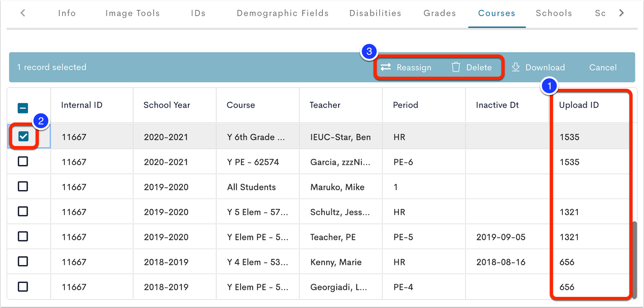This screenshot has height=308, width=644.
Task: Tick the Georgiadi, L... row checkbox
Action: [x=23, y=287]
